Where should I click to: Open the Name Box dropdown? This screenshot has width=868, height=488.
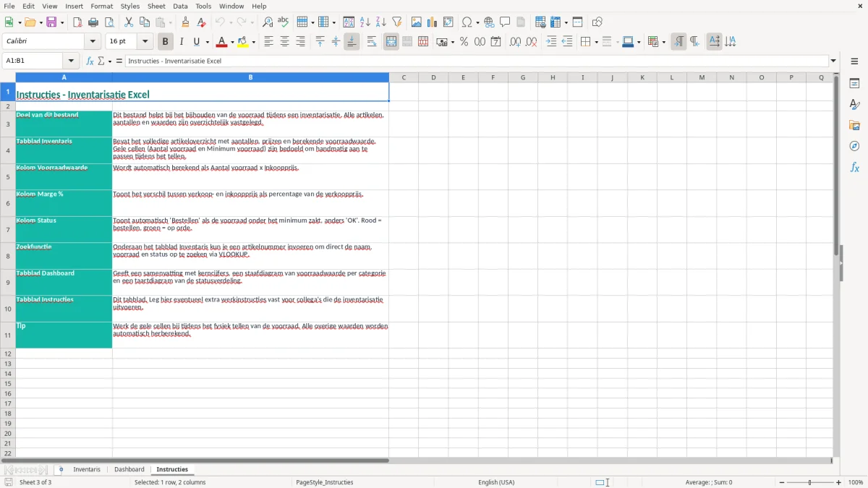click(x=71, y=61)
